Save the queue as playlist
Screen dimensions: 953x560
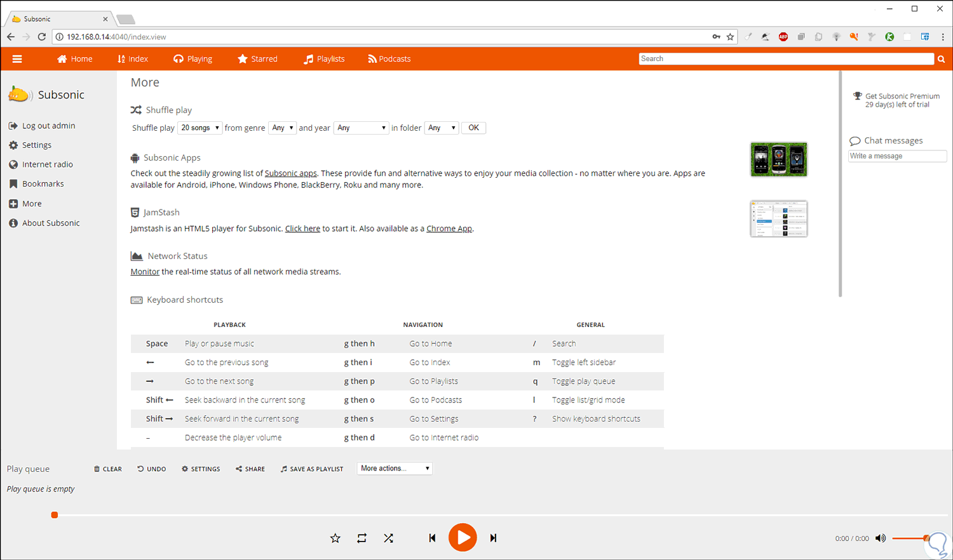click(x=312, y=469)
